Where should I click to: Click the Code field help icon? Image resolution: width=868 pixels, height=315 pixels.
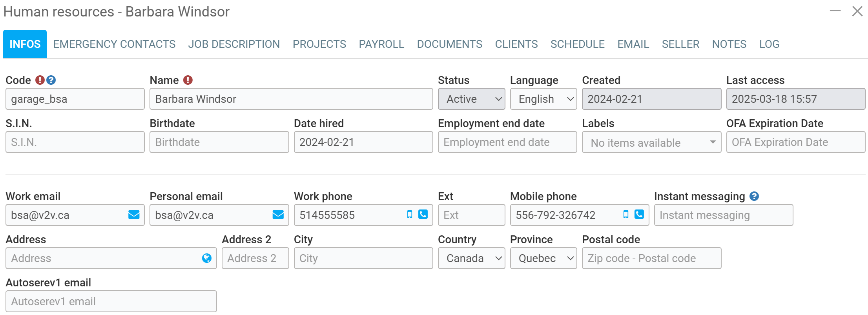click(51, 80)
